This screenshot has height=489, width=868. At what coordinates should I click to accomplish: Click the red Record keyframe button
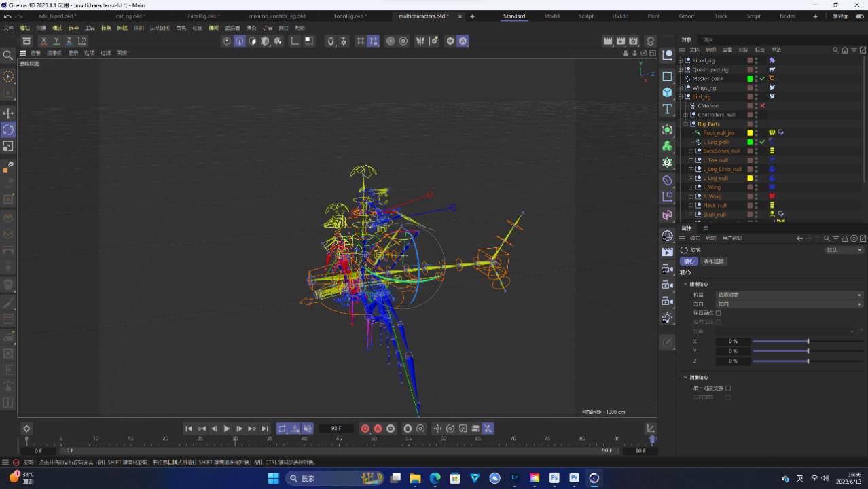click(x=365, y=429)
